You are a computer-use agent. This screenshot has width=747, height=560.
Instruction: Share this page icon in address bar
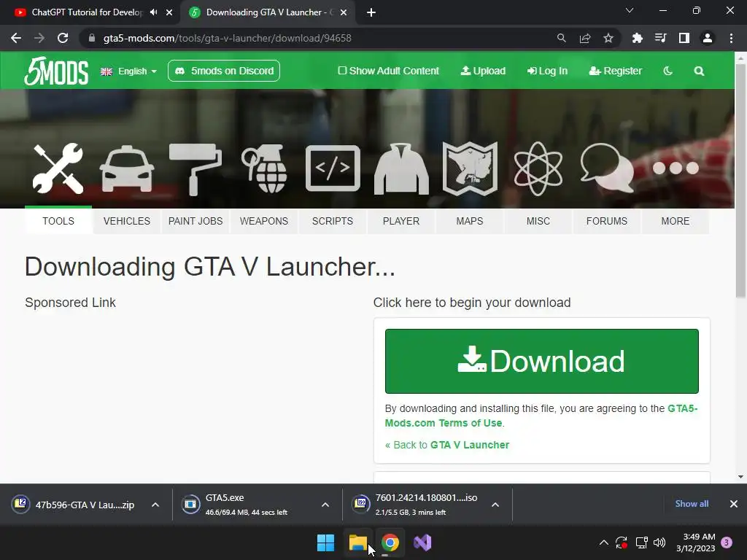pos(585,38)
